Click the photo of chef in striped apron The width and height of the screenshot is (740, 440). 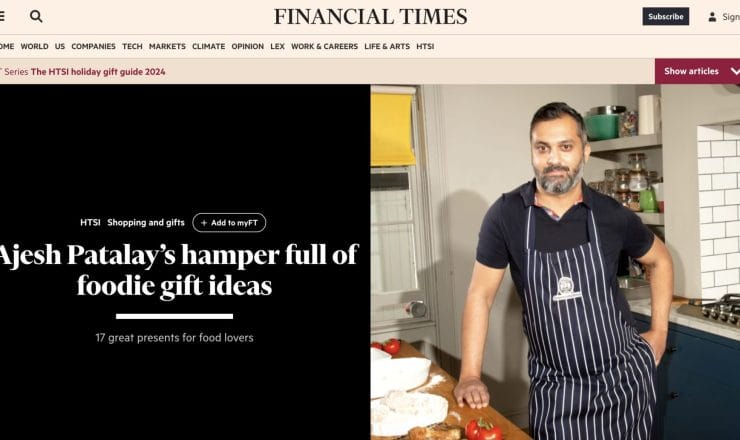click(555, 262)
